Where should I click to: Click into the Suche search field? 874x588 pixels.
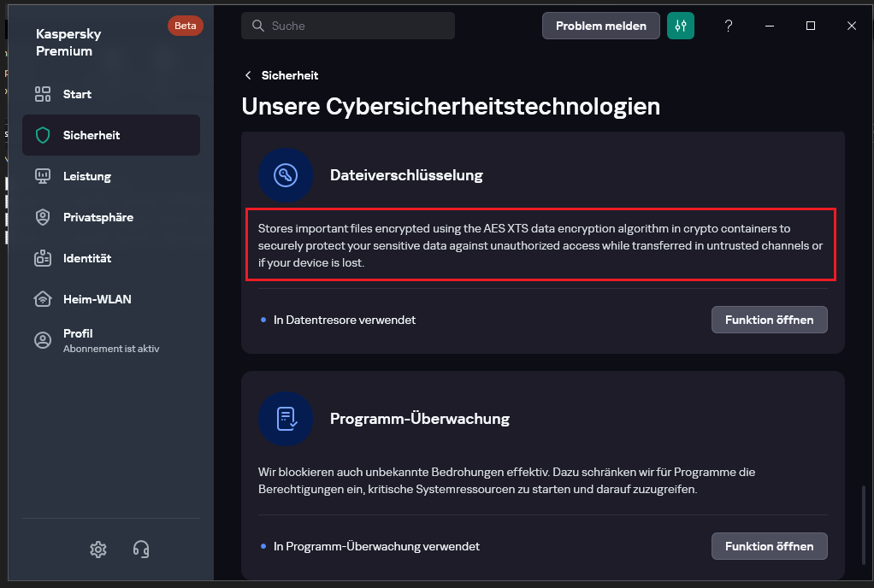pyautogui.click(x=359, y=26)
